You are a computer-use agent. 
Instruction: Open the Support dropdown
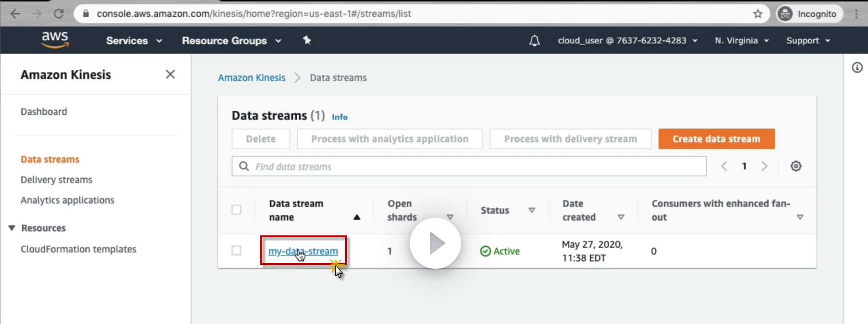pos(808,41)
